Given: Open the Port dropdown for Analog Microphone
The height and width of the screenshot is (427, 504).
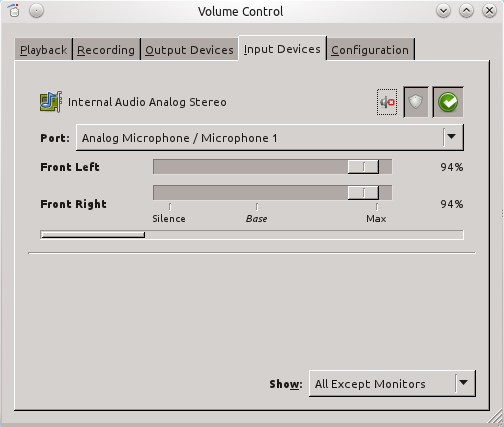Looking at the screenshot, I should [270, 138].
